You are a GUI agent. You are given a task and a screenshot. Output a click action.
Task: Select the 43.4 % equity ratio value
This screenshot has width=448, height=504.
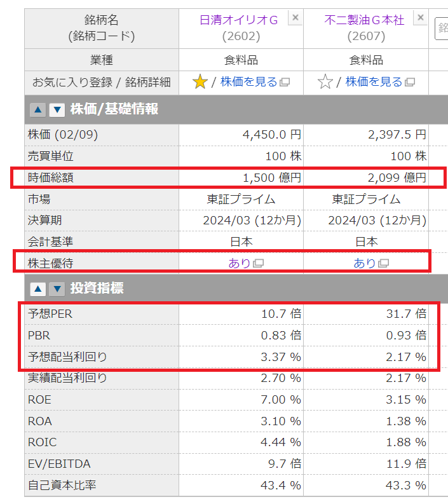coord(281,485)
